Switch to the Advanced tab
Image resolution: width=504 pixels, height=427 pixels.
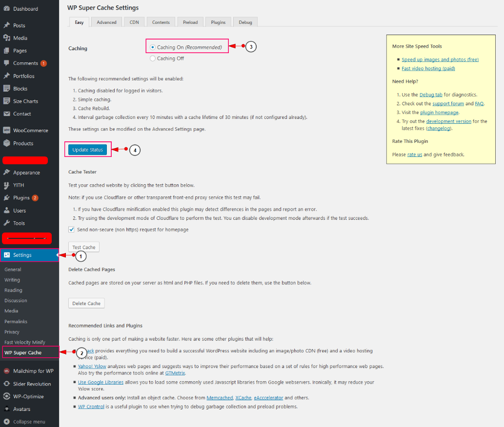tap(106, 22)
